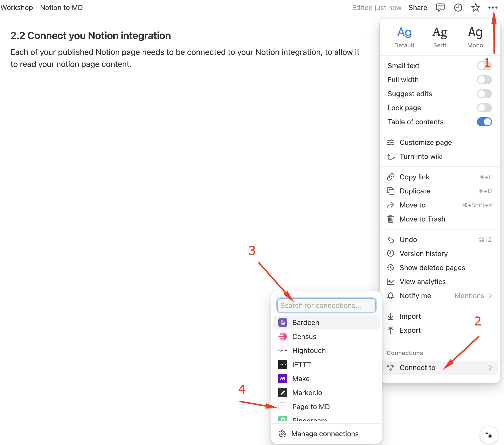The height and width of the screenshot is (445, 504).
Task: Click the IFTTT connection icon
Action: tap(283, 365)
